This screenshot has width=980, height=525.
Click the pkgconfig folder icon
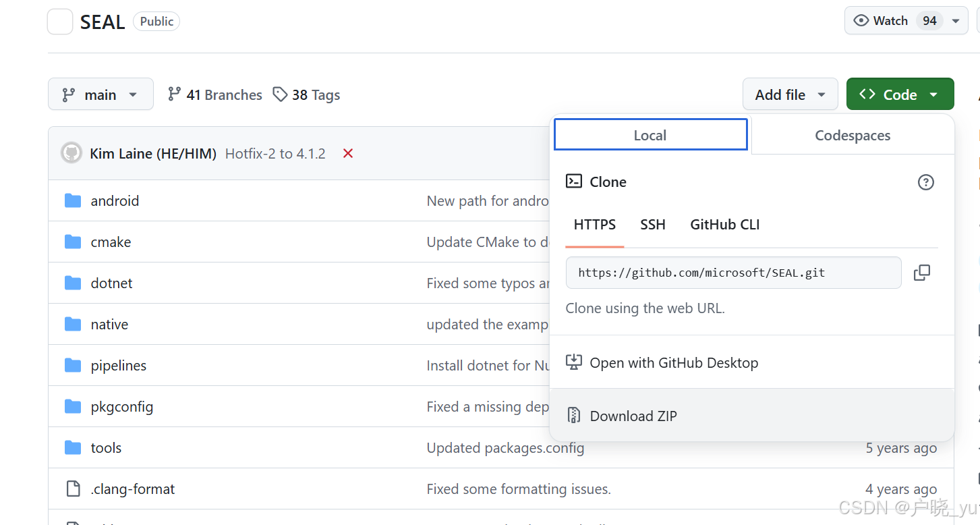click(x=73, y=406)
